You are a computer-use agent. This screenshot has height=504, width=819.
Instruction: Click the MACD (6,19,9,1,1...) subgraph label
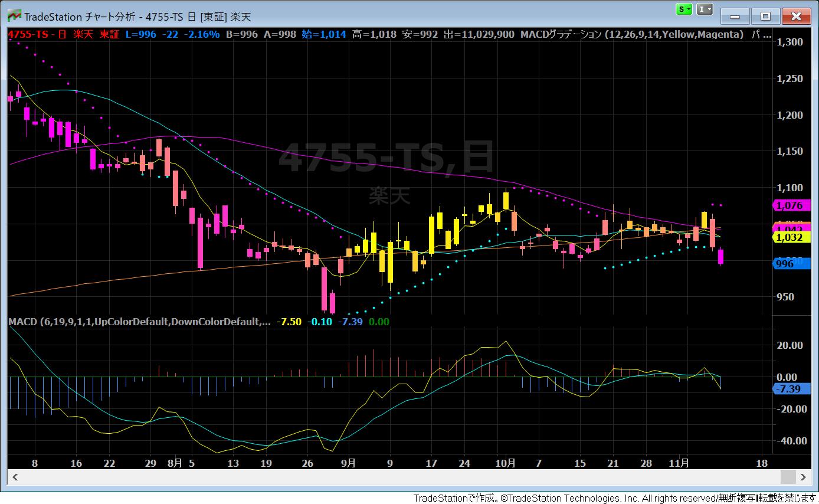tap(140, 322)
